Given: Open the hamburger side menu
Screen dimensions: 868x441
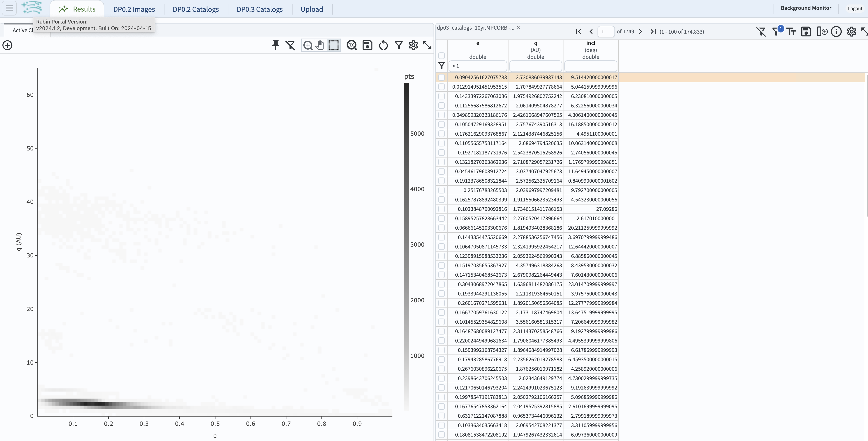Looking at the screenshot, I should coord(9,8).
